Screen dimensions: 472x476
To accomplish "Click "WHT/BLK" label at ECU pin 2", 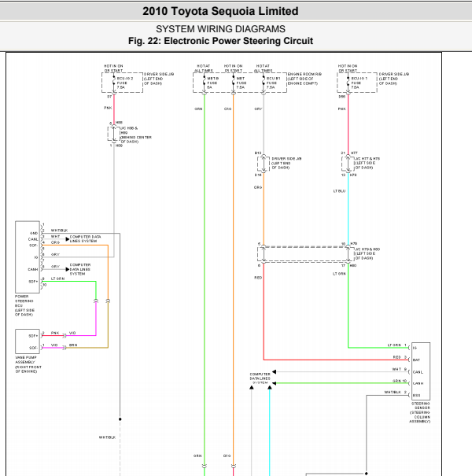I will 59,231.
